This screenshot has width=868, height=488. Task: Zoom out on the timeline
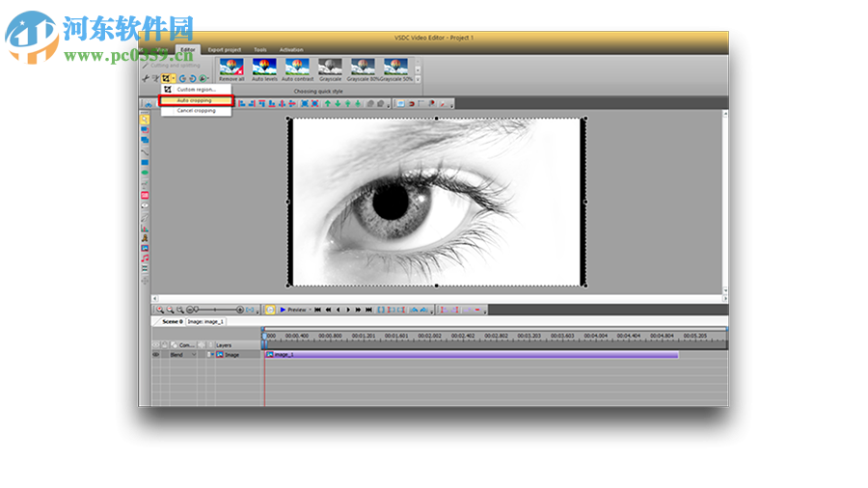point(170,310)
